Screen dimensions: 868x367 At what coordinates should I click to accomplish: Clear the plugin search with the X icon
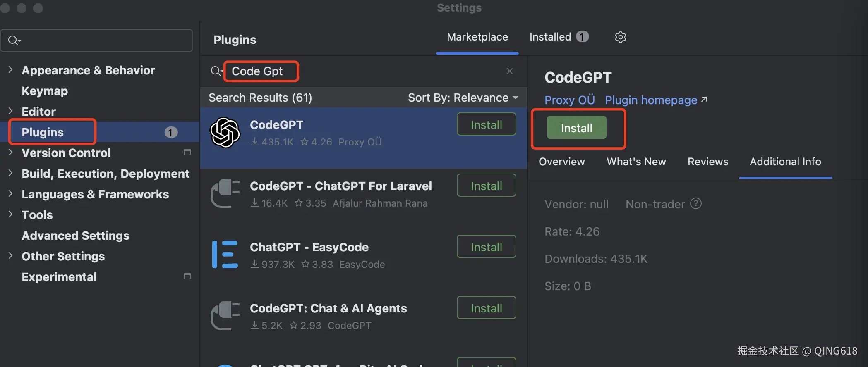click(509, 71)
